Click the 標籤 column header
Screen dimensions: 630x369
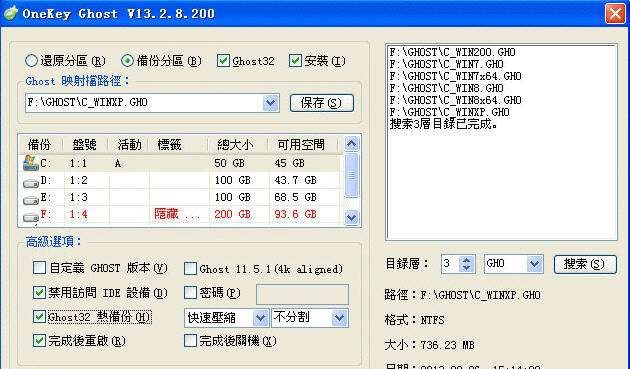coord(178,144)
